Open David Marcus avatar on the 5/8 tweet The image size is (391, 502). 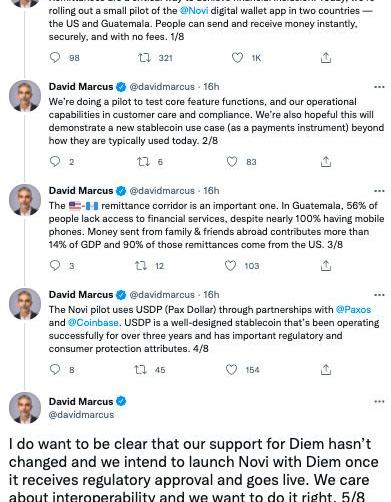tap(25, 408)
